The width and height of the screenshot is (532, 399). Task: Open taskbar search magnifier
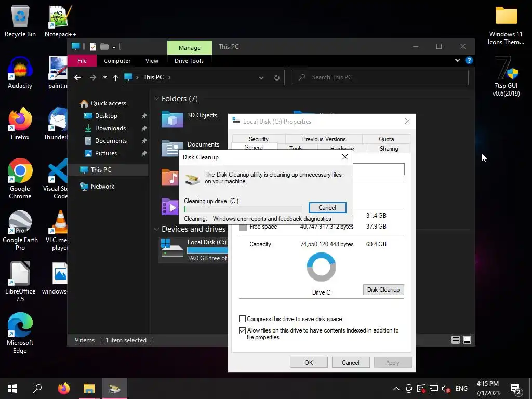point(37,389)
